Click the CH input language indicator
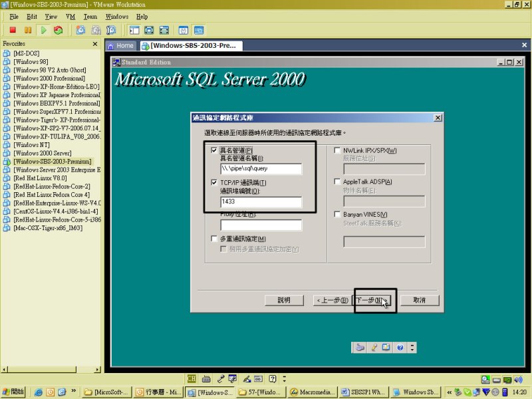This screenshot has height=399, width=532. tap(192, 378)
